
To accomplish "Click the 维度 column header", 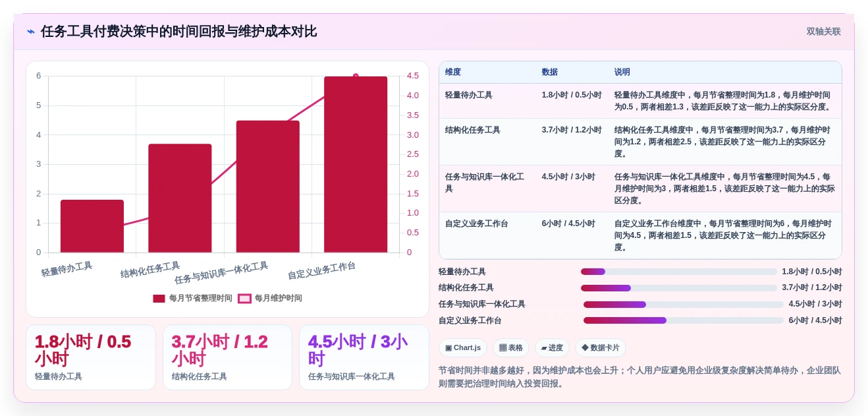I will (453, 72).
